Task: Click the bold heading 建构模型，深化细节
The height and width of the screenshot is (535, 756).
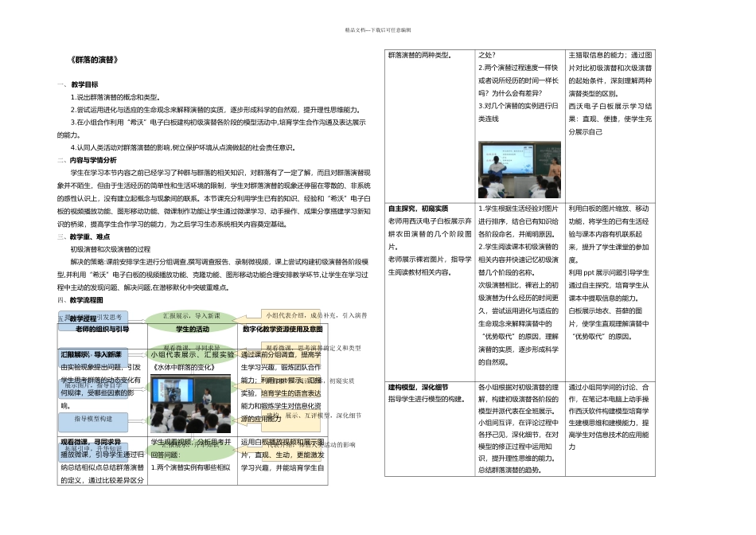Action: pyautogui.click(x=418, y=387)
